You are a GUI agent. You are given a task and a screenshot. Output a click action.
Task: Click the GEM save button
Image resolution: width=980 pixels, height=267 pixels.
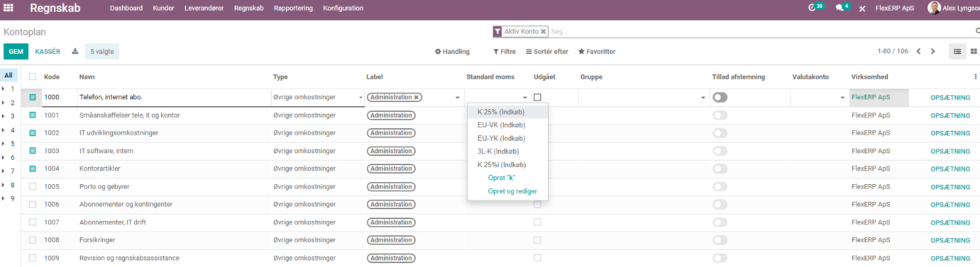click(16, 51)
